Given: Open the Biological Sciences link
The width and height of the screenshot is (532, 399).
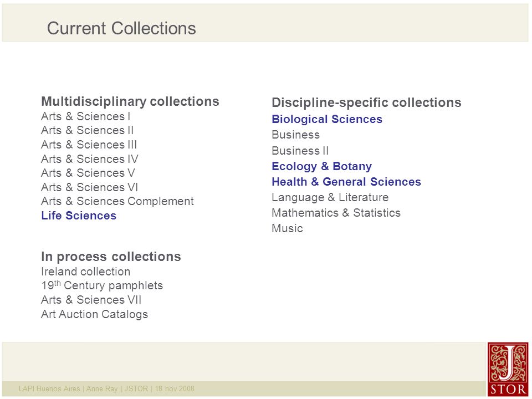Looking at the screenshot, I should coord(327,119).
